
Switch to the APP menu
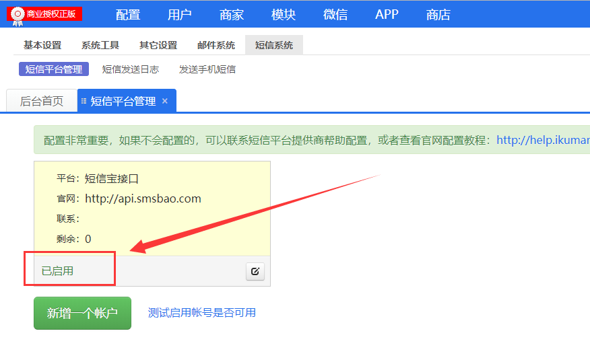[387, 14]
